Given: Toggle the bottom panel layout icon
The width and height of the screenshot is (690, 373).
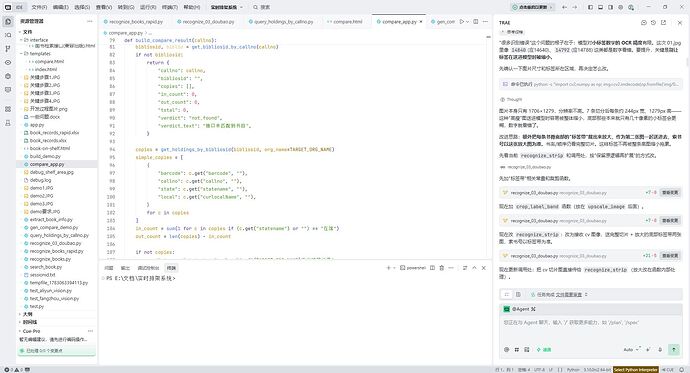Looking at the screenshot, I should (x=601, y=7).
